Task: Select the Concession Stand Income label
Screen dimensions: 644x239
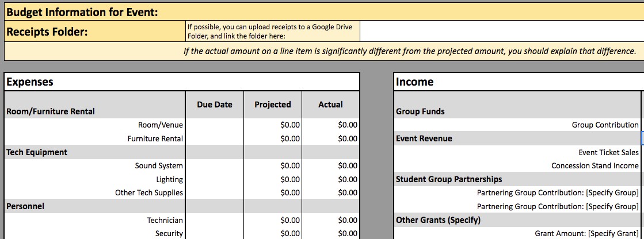Action: (595, 166)
